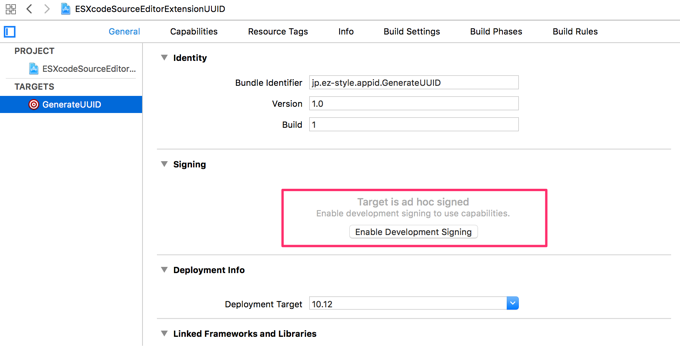
Task: Click the project file icon in breadcrumb
Action: point(65,9)
